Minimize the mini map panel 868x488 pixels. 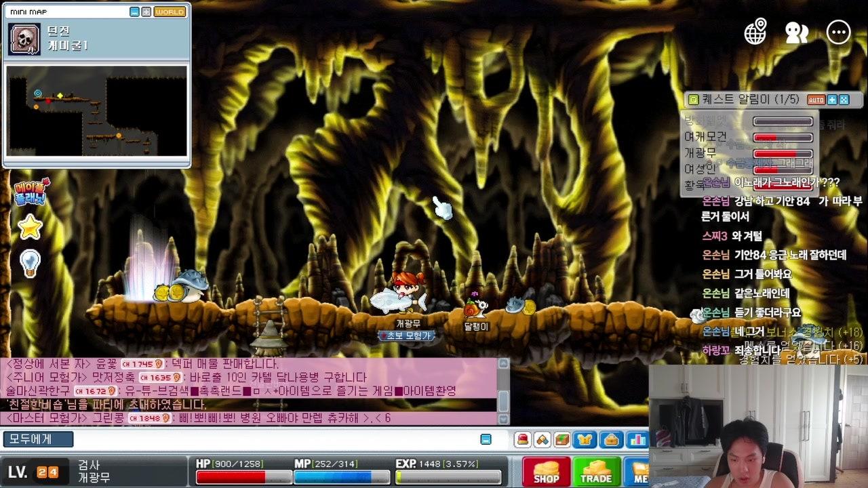tap(135, 12)
